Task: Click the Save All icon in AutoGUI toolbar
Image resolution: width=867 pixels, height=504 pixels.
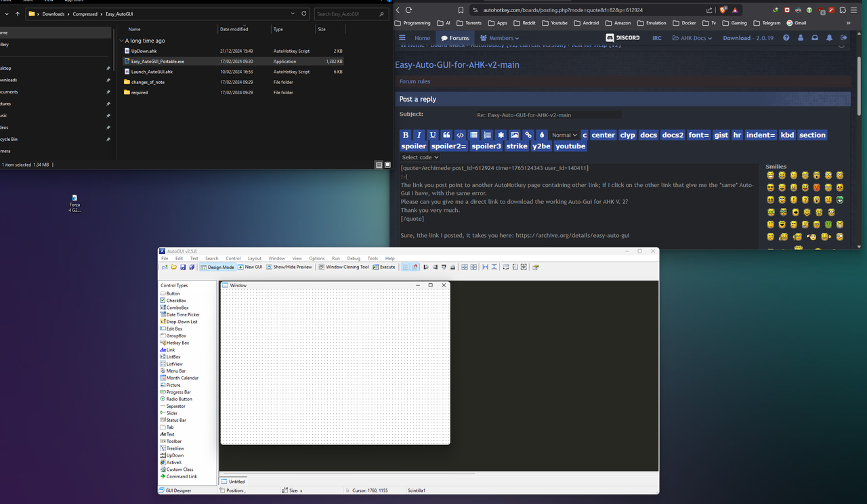Action: click(x=192, y=267)
